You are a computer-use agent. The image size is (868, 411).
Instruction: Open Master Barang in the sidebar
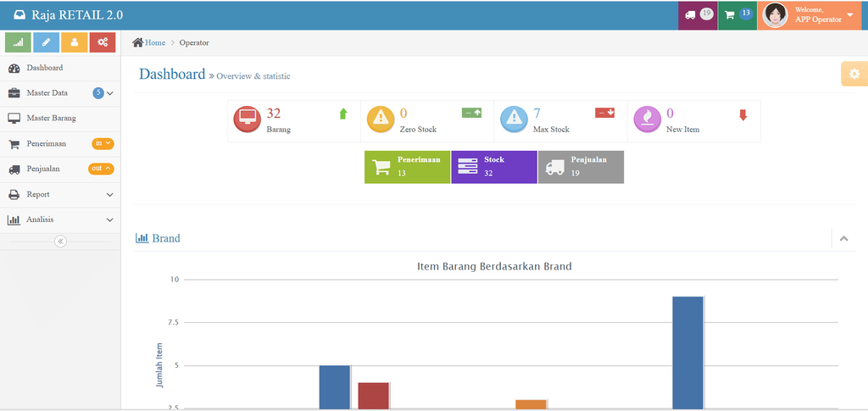(60, 119)
